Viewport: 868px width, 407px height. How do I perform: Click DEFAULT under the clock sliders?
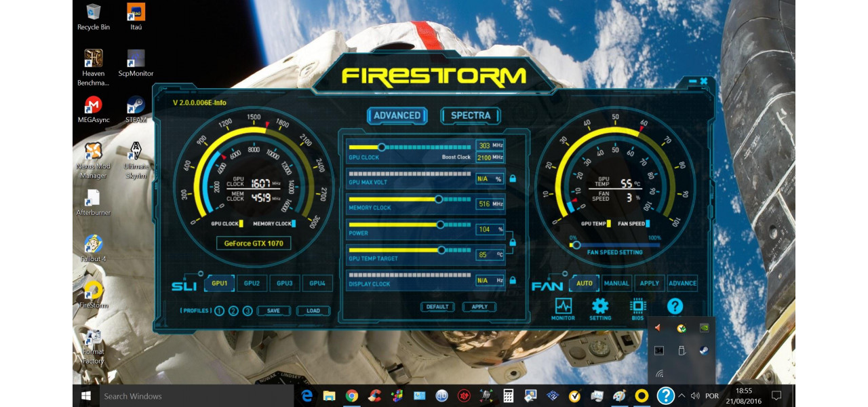tap(437, 307)
